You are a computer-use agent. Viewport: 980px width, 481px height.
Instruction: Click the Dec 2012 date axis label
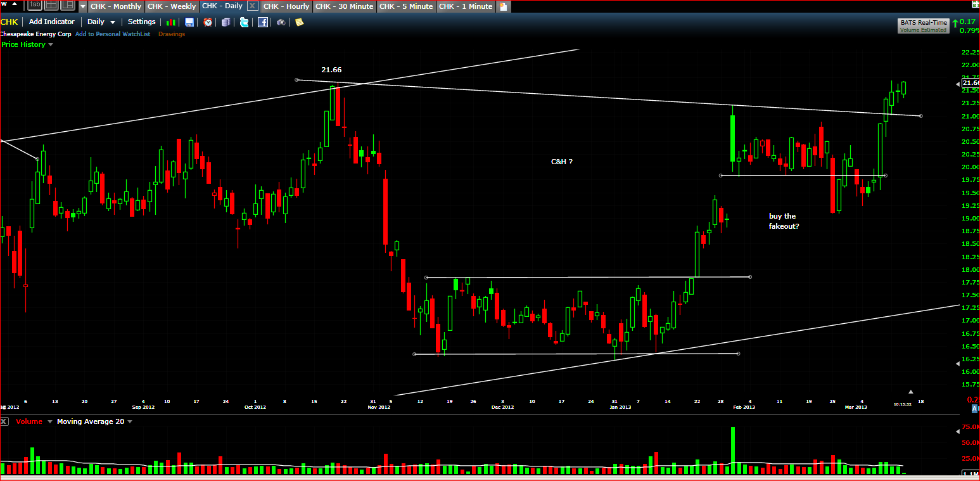point(502,407)
